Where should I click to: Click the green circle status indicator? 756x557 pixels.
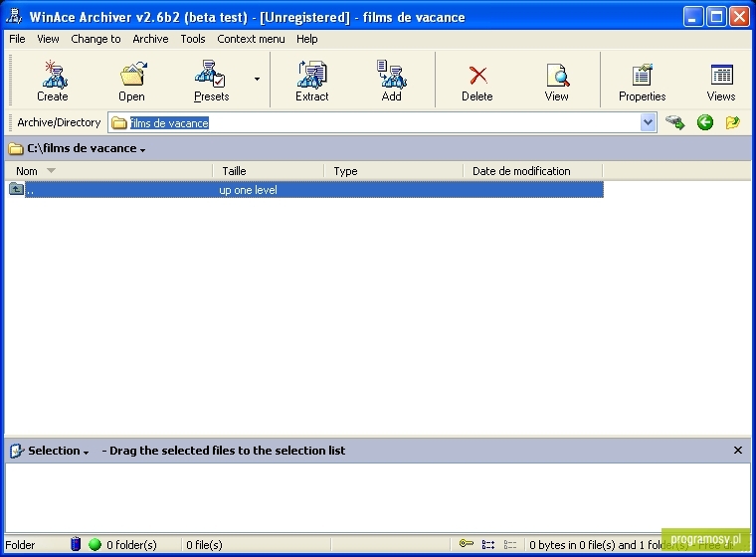pyautogui.click(x=94, y=545)
